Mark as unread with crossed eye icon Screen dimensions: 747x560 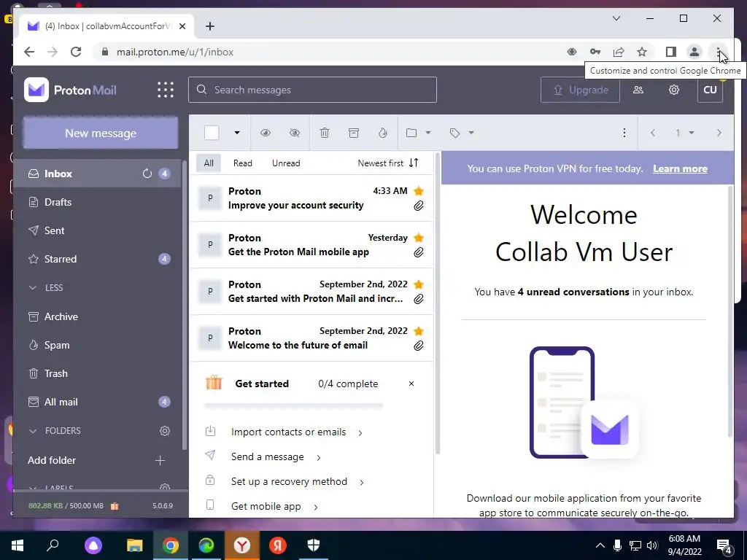(x=295, y=133)
